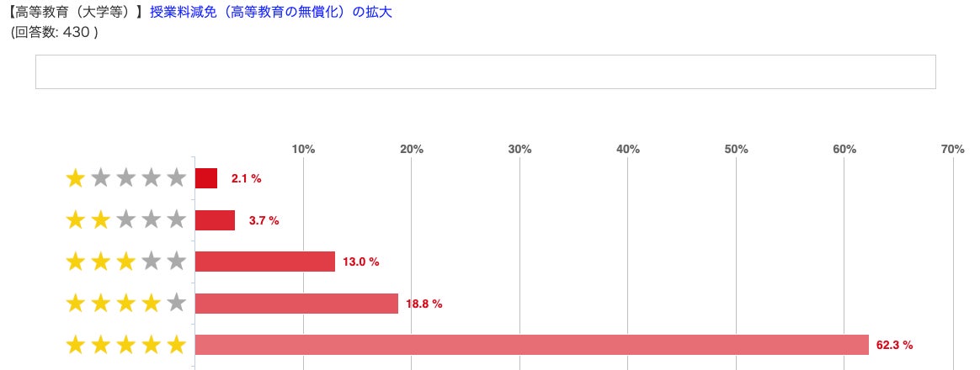
Task: Click the three-star rating row icon
Action: click(125, 262)
